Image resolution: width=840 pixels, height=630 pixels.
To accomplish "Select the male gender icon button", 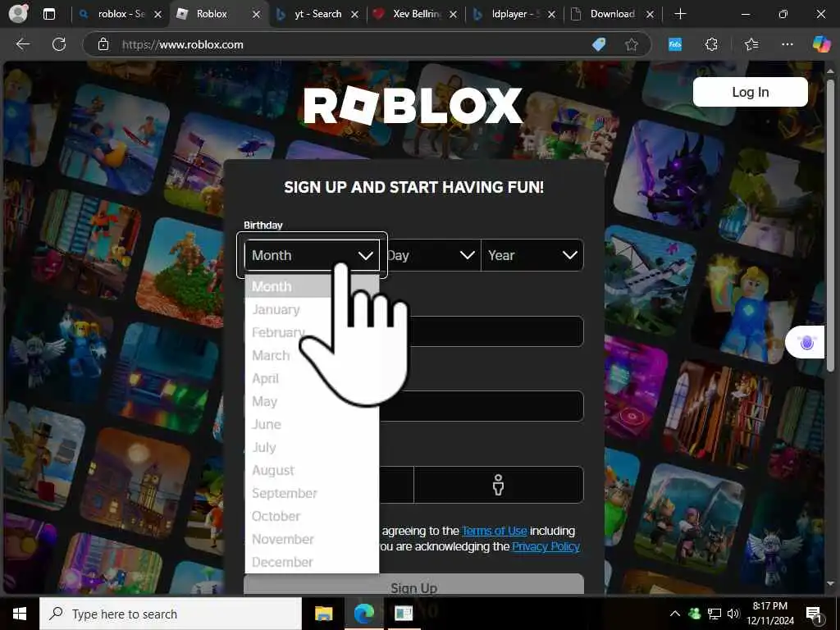I will coord(498,485).
